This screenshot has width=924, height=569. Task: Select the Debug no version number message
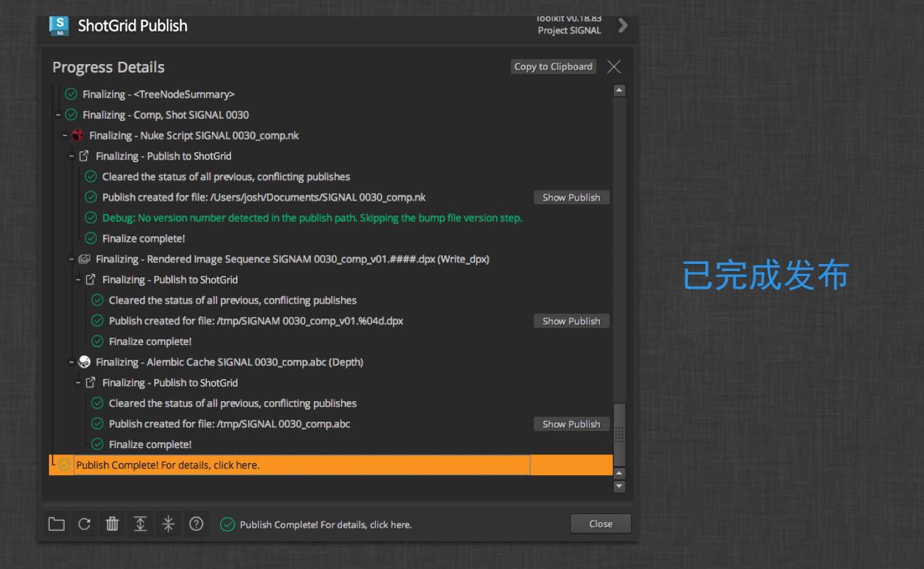coord(312,218)
